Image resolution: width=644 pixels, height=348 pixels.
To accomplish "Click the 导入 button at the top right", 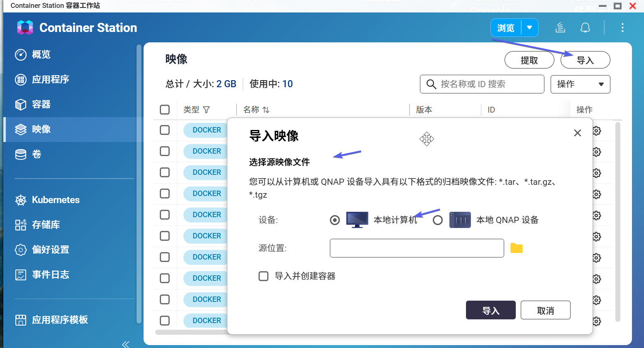I will [585, 60].
